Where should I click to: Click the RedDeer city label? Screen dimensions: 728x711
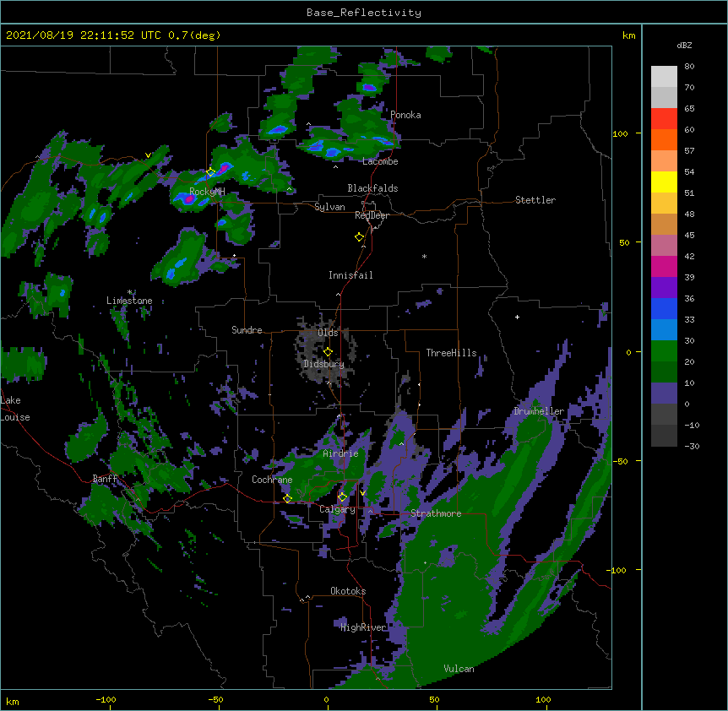coord(372,215)
